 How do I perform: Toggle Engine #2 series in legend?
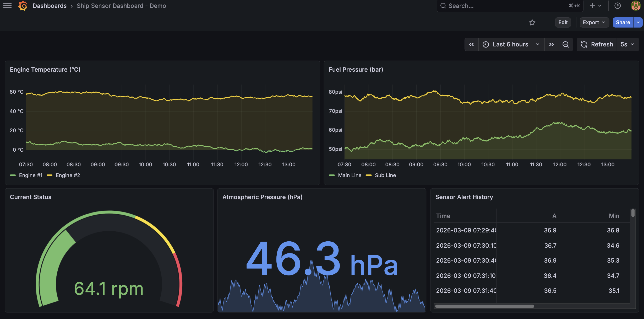68,175
